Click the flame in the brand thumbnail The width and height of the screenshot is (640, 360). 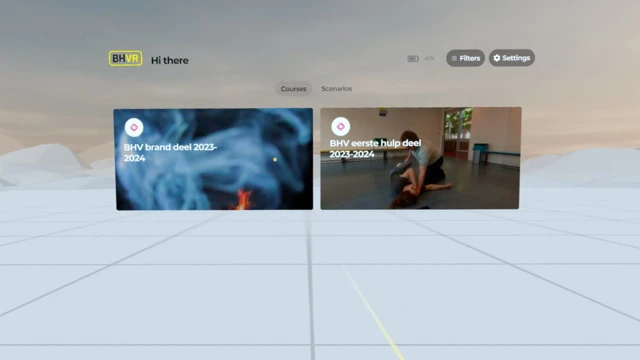click(243, 200)
